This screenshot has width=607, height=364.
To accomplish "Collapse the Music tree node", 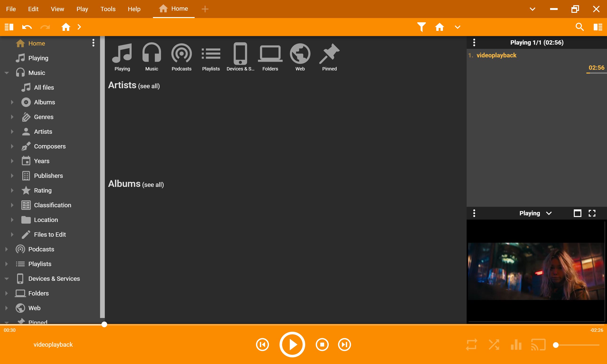I will click(x=7, y=73).
